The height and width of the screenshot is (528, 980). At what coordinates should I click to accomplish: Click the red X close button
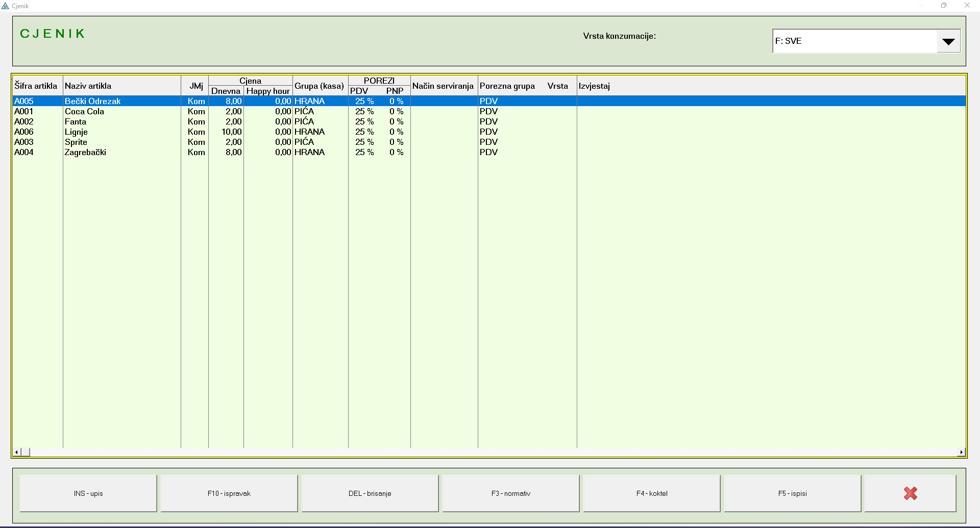point(910,493)
